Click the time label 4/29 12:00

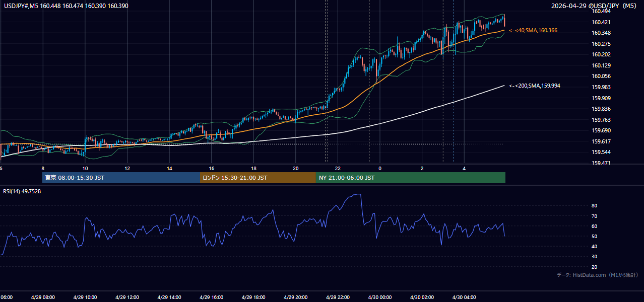pyautogui.click(x=127, y=297)
